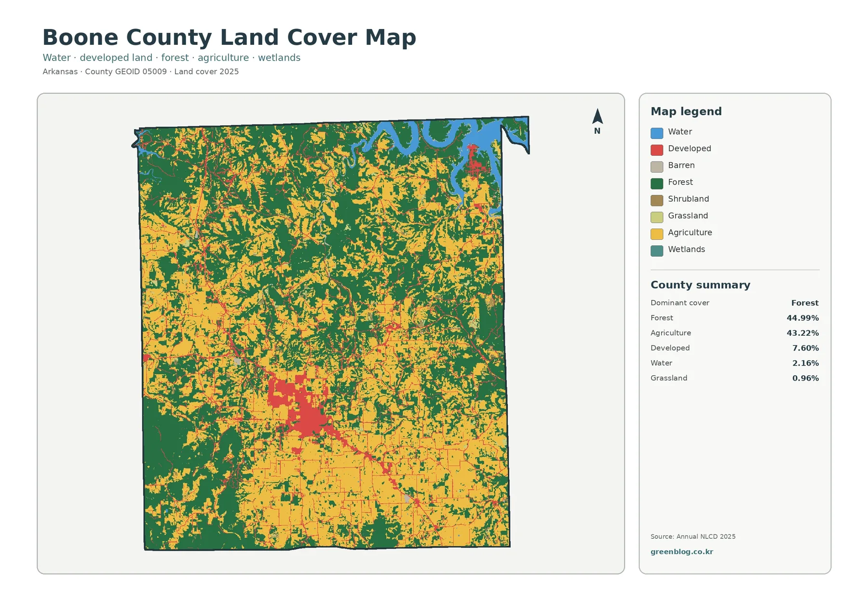Viewport: 868px width, 614px height.
Task: Click the subtitle listing land cover types
Action: click(172, 57)
